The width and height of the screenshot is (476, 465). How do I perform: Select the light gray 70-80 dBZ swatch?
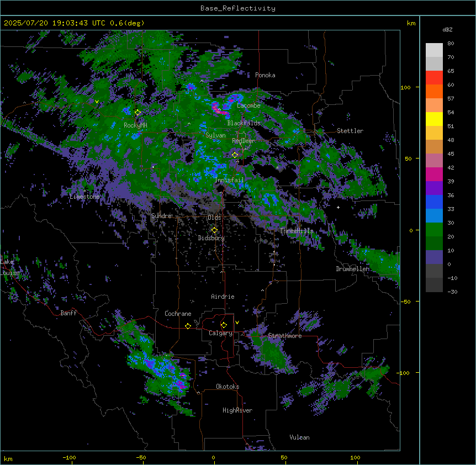pos(434,50)
